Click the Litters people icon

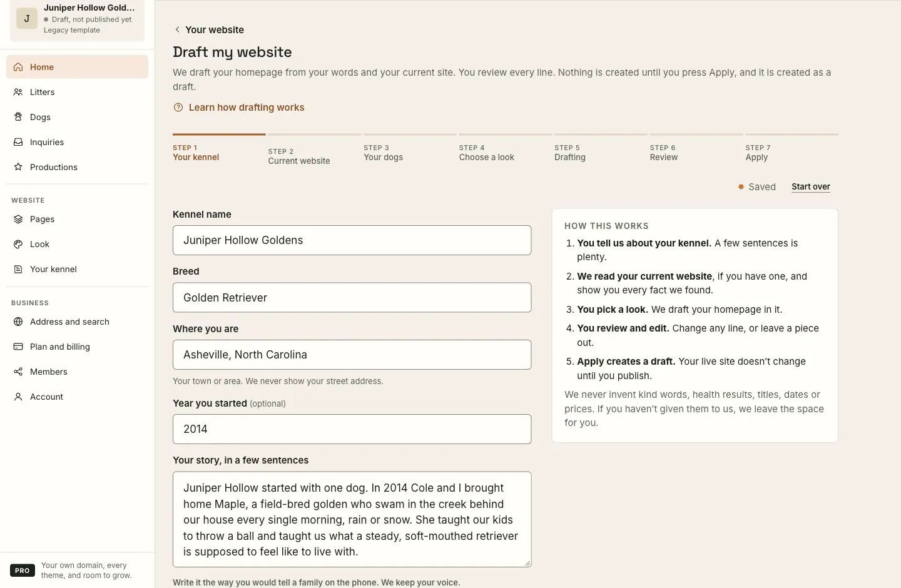point(18,92)
